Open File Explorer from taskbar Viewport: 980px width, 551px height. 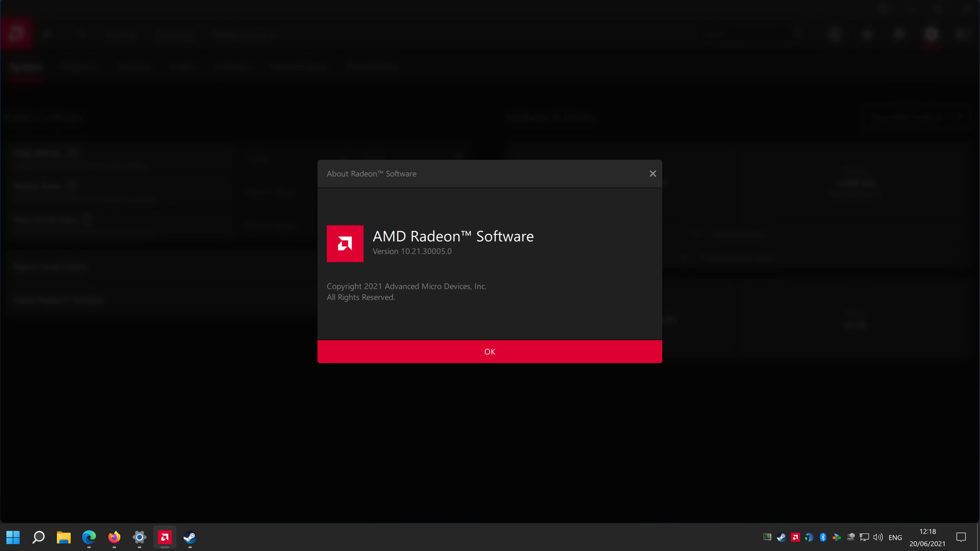click(x=64, y=537)
